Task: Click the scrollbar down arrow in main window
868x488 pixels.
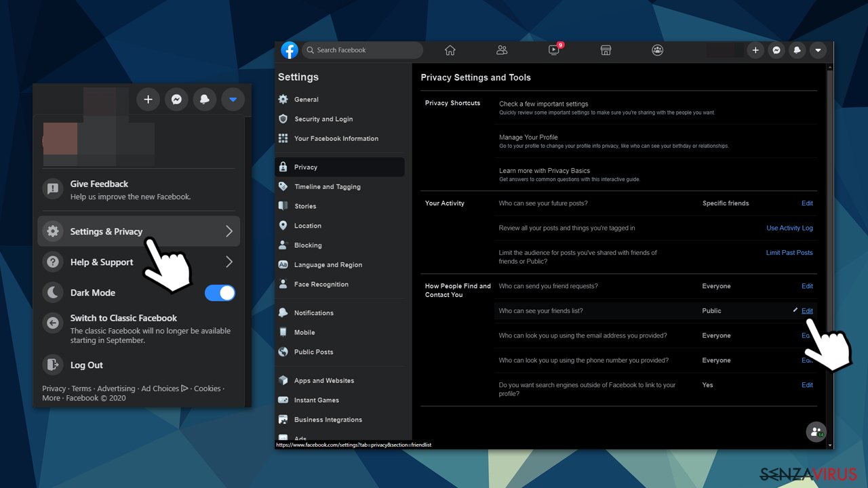Action: (831, 446)
